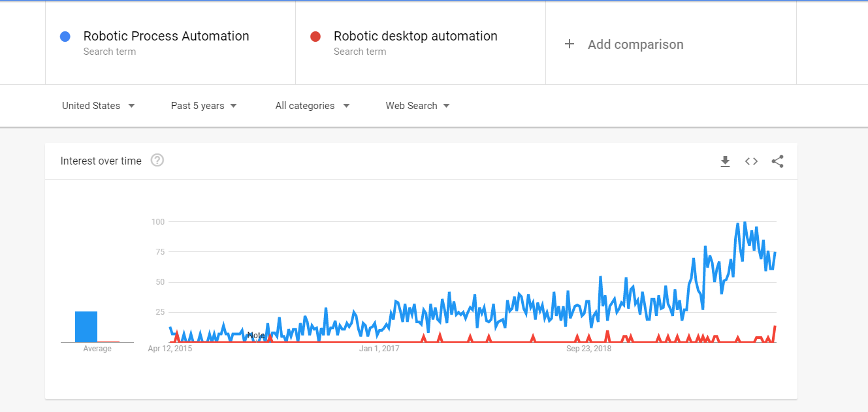
Task: Click the Note marker on the chart
Action: (256, 335)
